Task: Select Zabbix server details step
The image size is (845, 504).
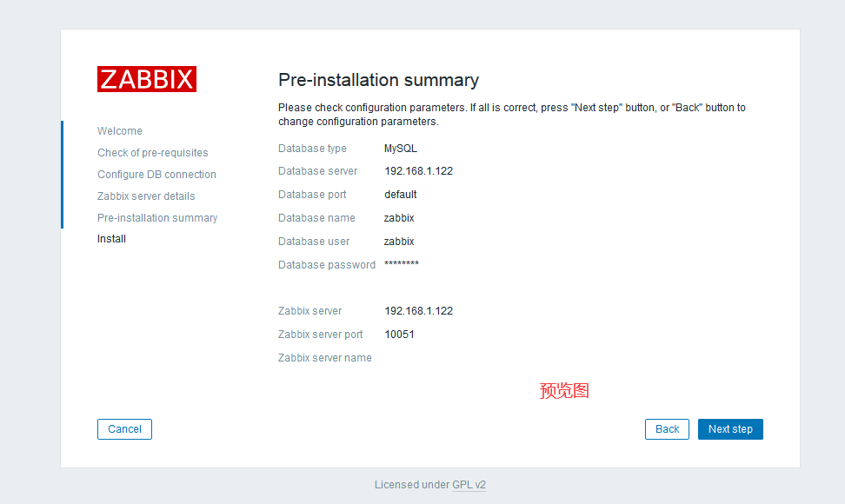Action: pos(146,196)
